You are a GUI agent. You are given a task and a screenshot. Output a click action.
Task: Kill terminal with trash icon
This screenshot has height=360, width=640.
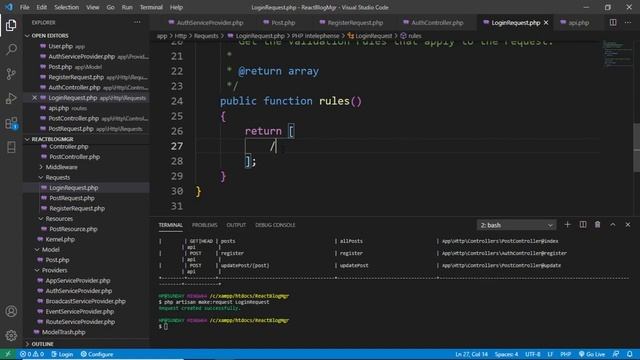click(598, 224)
